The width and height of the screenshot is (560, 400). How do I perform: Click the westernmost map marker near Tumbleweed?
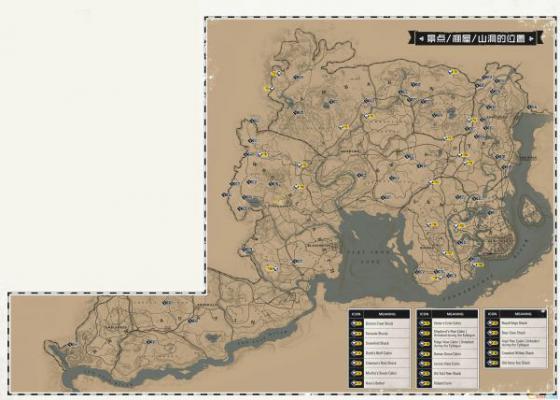(x=72, y=345)
